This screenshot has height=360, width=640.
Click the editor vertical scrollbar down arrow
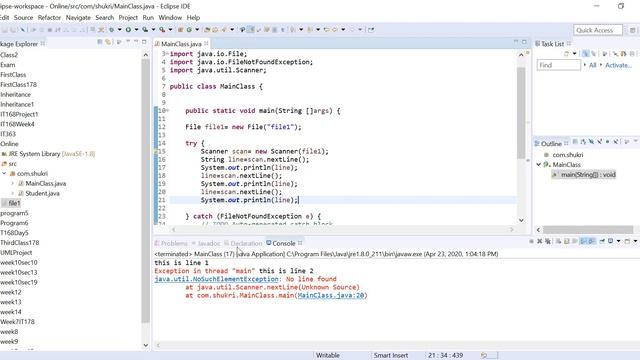point(521,220)
